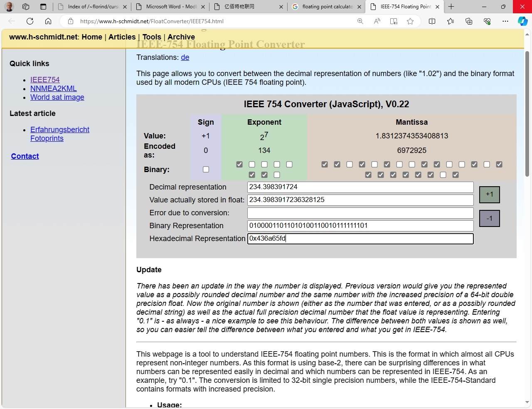The width and height of the screenshot is (532, 409).
Task: Click the Error due to conversion field
Action: [x=360, y=213]
